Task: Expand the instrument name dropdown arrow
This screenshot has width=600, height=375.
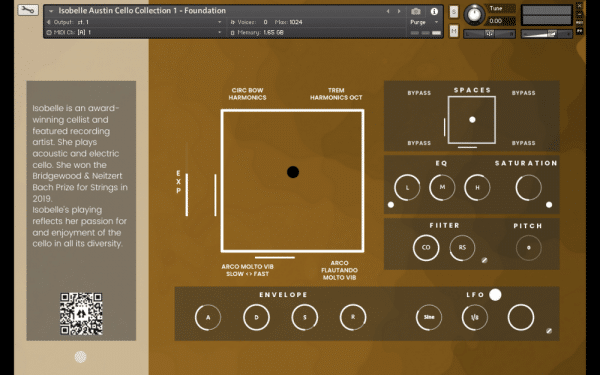Action: tap(51, 11)
